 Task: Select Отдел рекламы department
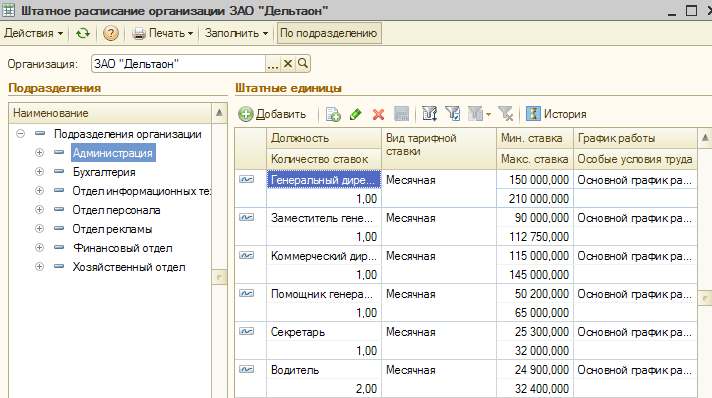(x=112, y=229)
